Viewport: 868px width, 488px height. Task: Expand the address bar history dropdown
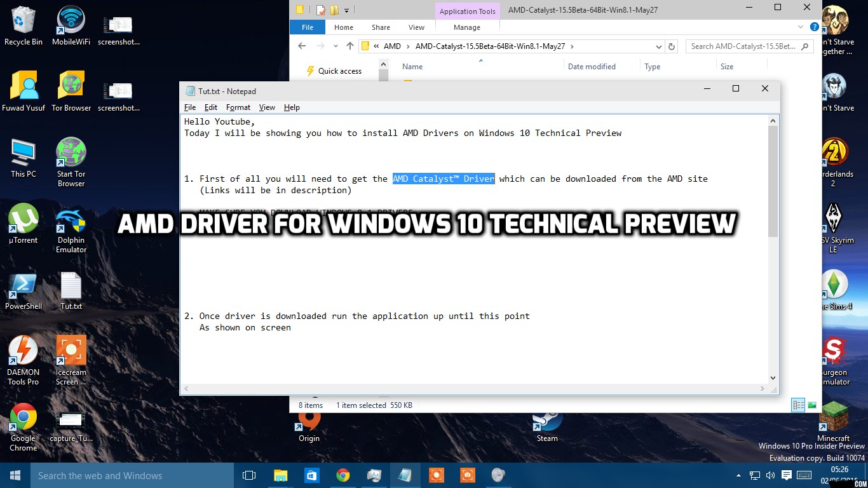pos(659,46)
